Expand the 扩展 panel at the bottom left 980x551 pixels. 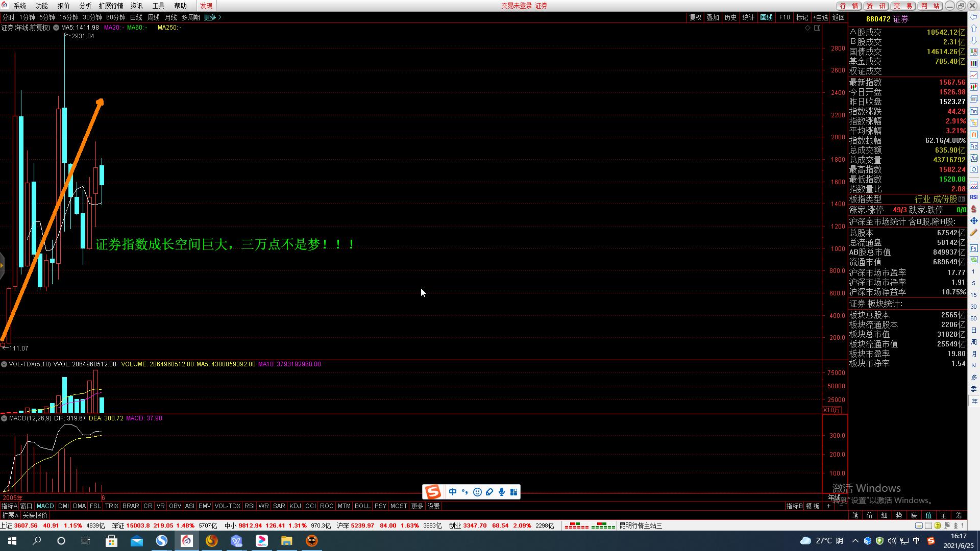click(x=10, y=515)
